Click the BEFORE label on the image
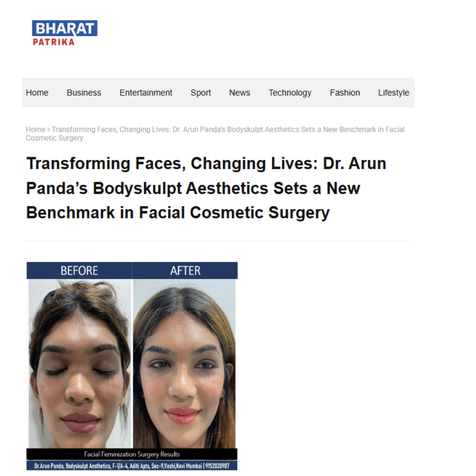 pos(79,271)
